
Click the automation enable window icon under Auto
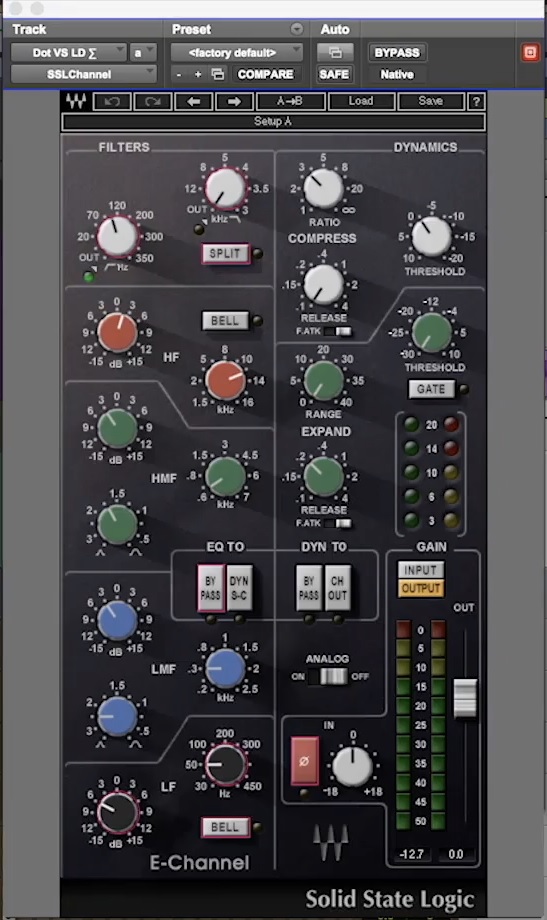[335, 53]
